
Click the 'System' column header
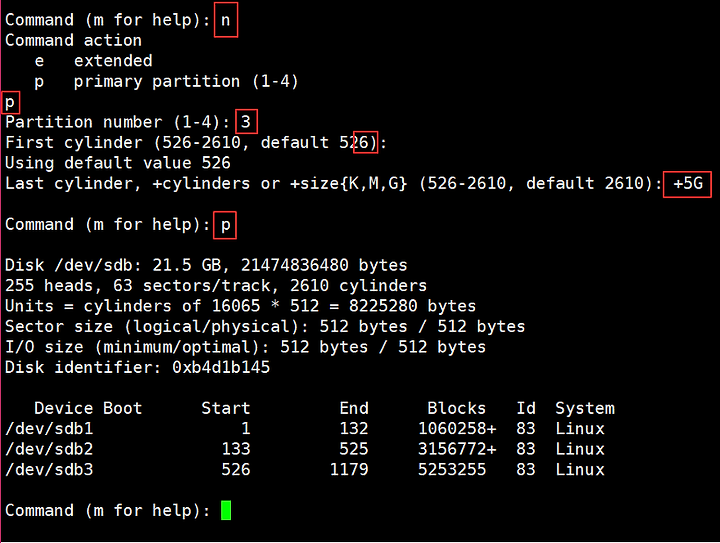[585, 408]
